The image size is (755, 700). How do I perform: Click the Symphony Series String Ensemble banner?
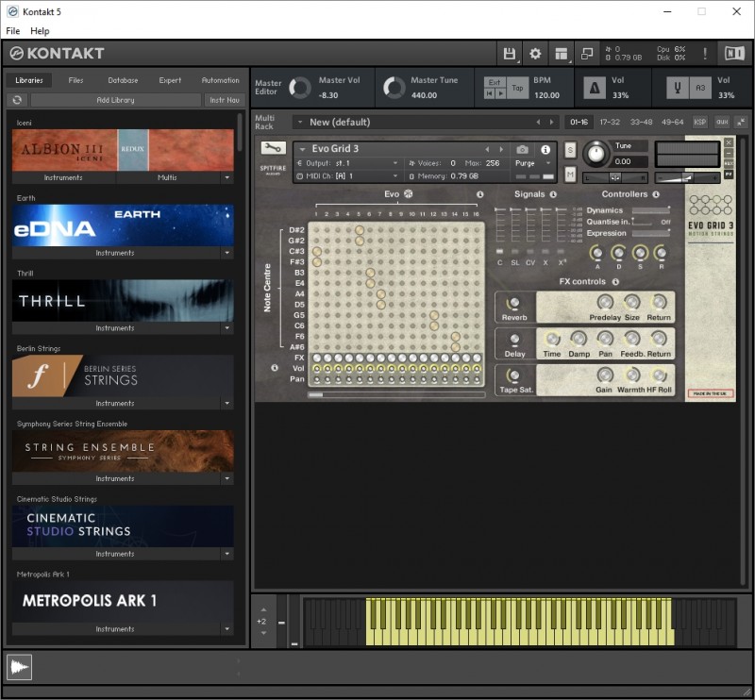123,451
